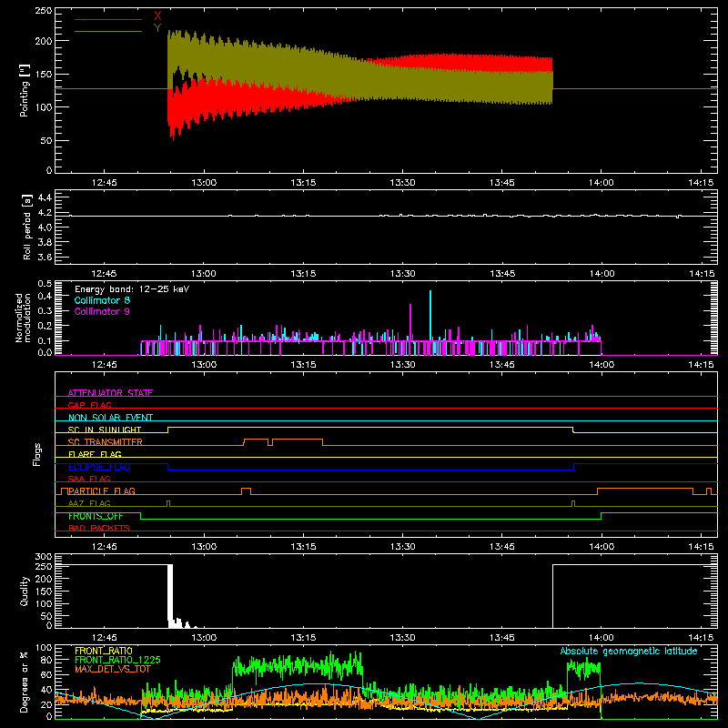The width and height of the screenshot is (728, 728).
Task: Click the SC_IN_SUNLIGHT flag label
Action: [x=105, y=430]
